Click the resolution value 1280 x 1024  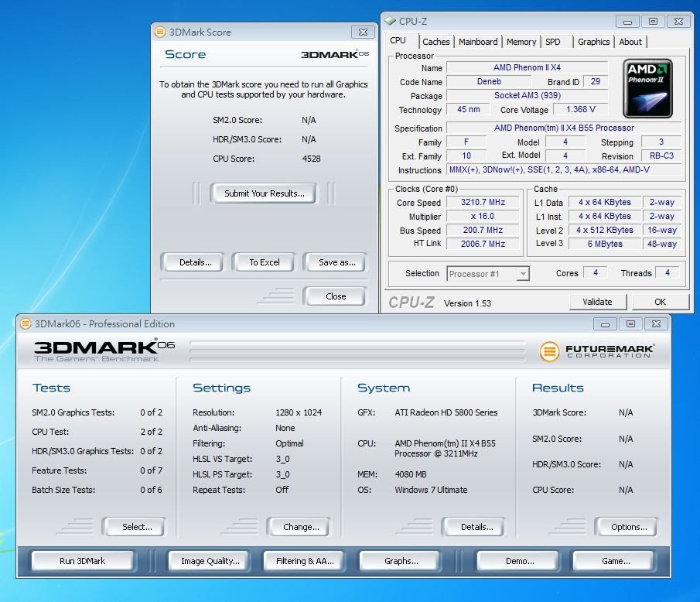[299, 412]
